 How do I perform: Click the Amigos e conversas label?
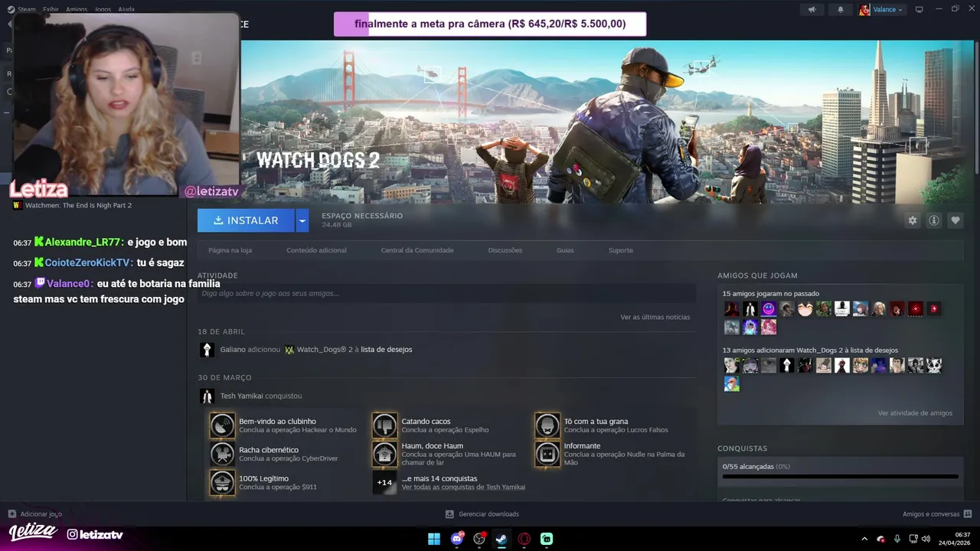931,514
